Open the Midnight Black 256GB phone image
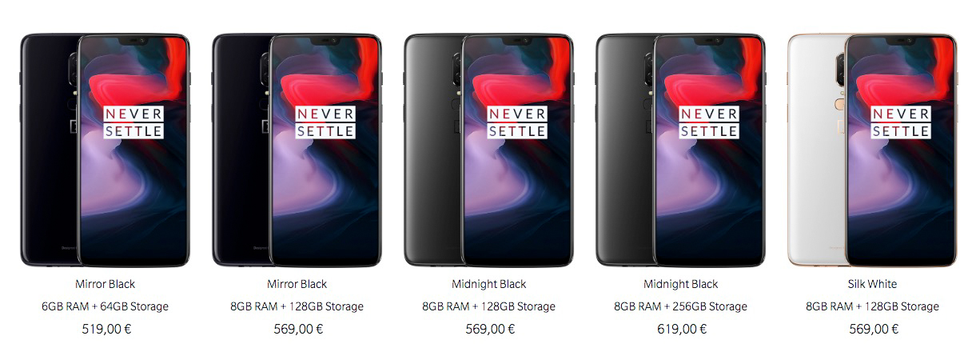Image resolution: width=980 pixels, height=344 pixels. click(680, 150)
